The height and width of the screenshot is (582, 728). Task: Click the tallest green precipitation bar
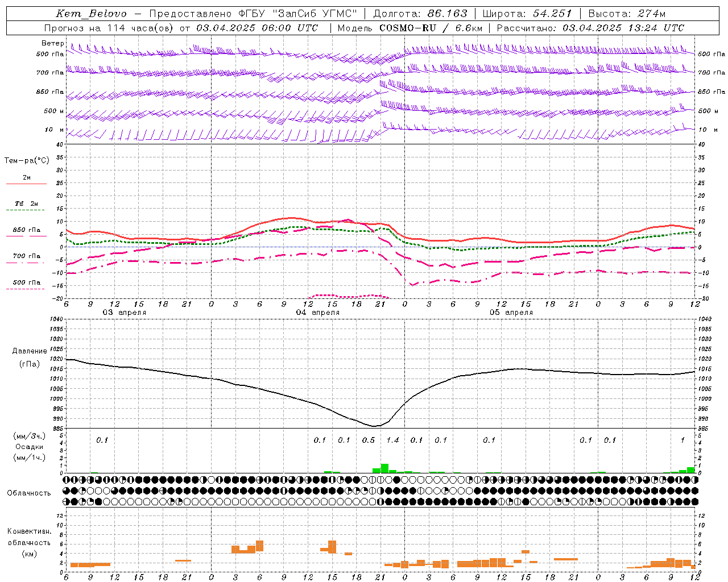384,468
